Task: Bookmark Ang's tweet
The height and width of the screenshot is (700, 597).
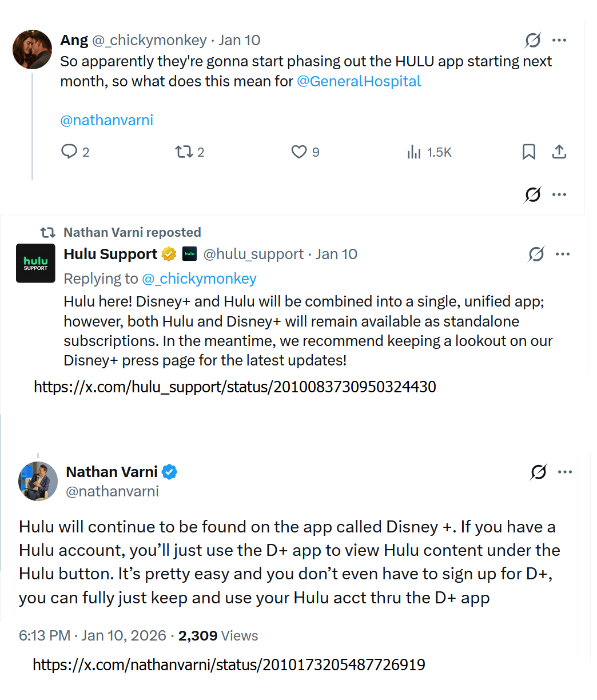Action: 529,152
